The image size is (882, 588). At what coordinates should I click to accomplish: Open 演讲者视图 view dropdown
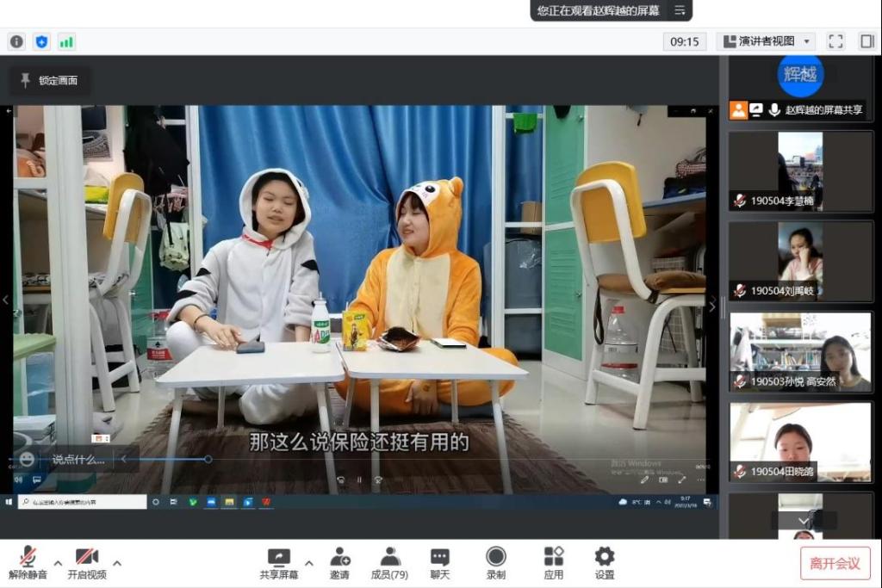click(766, 41)
